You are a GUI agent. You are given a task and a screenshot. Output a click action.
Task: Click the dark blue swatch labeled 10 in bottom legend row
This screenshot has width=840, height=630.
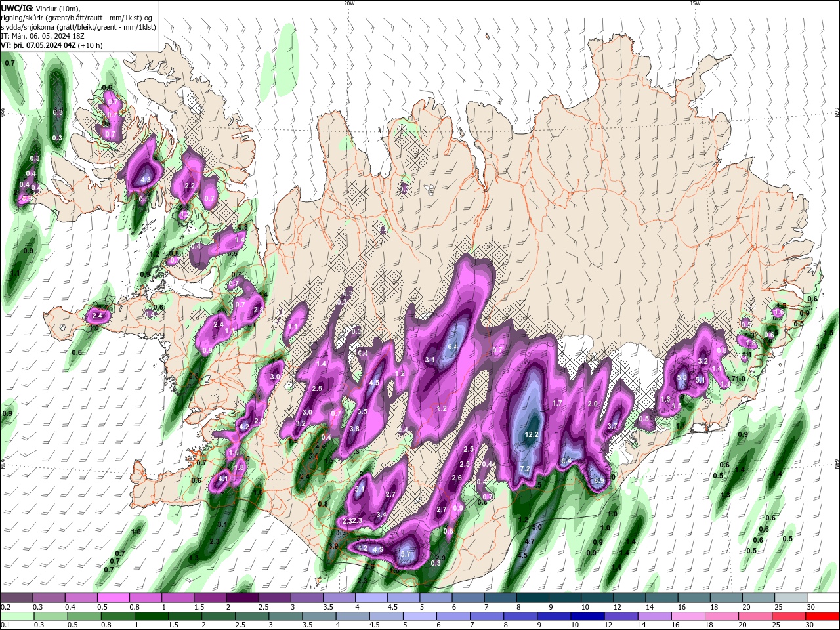[587, 618]
